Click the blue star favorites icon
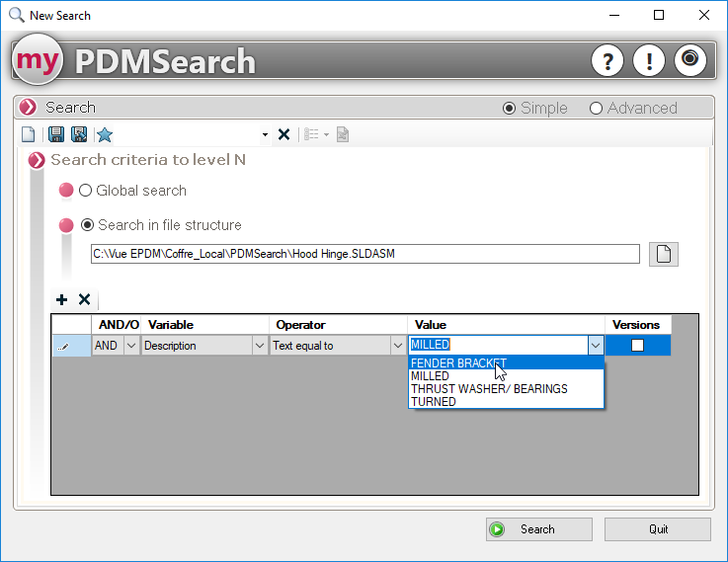728x562 pixels. point(104,134)
